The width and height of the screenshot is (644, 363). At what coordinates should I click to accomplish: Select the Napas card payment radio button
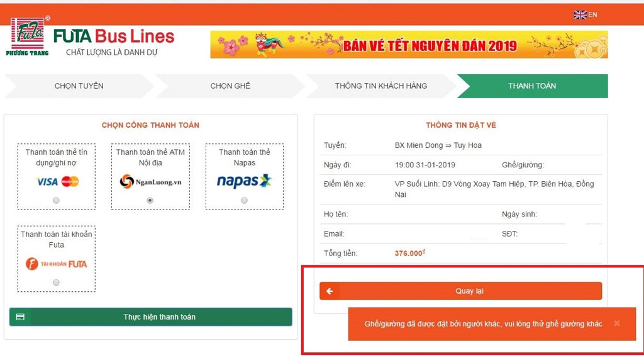click(x=245, y=201)
